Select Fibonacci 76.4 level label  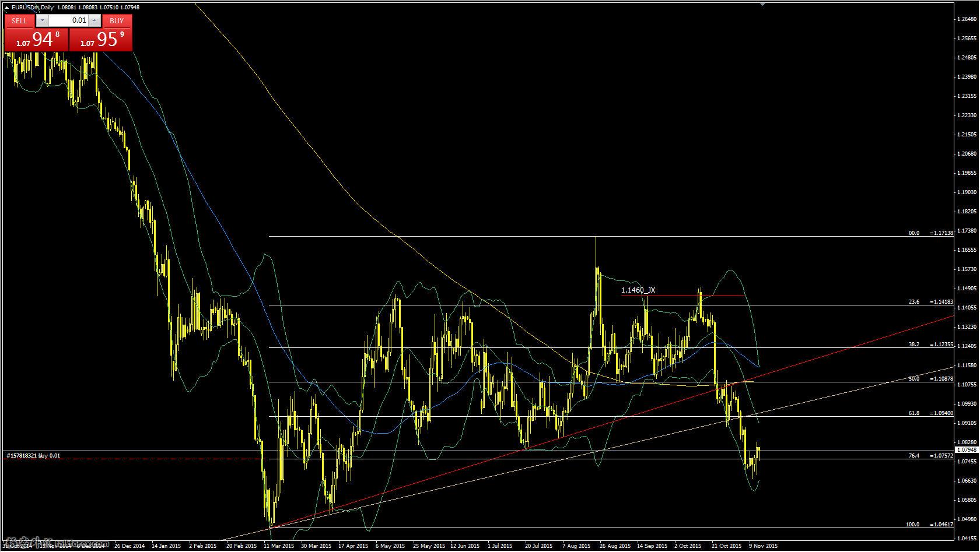click(914, 455)
